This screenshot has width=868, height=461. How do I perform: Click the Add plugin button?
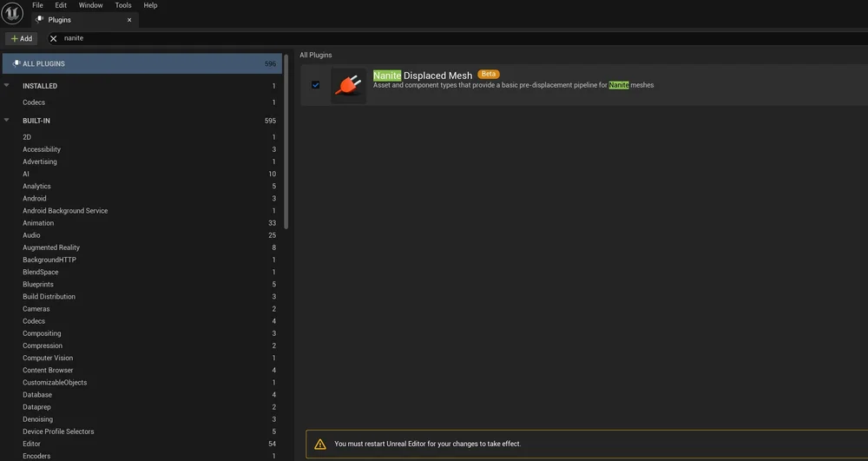click(x=22, y=38)
